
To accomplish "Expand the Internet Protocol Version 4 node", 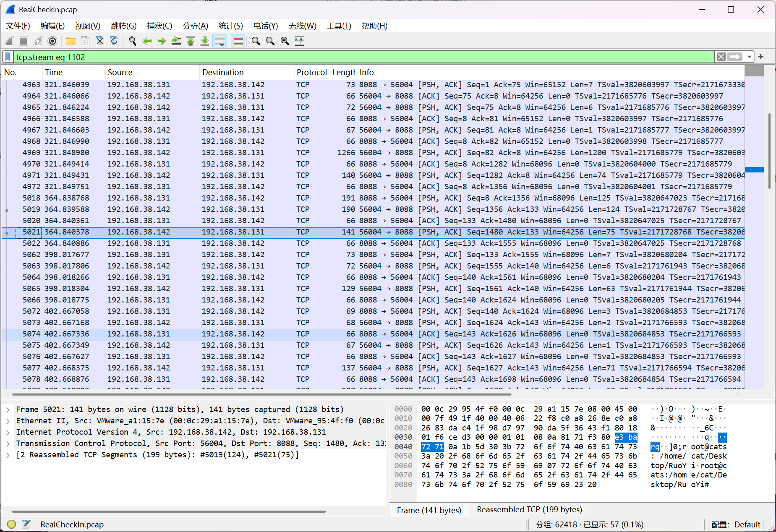I will [8, 432].
